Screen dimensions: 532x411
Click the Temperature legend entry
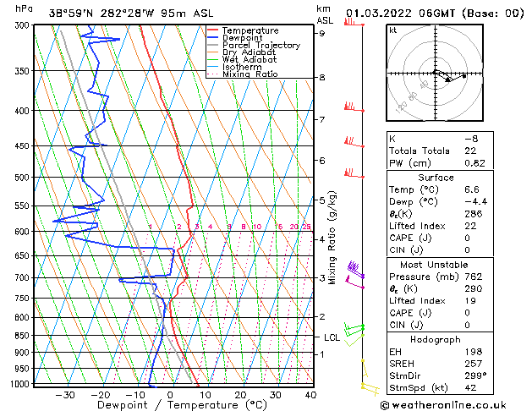[243, 30]
